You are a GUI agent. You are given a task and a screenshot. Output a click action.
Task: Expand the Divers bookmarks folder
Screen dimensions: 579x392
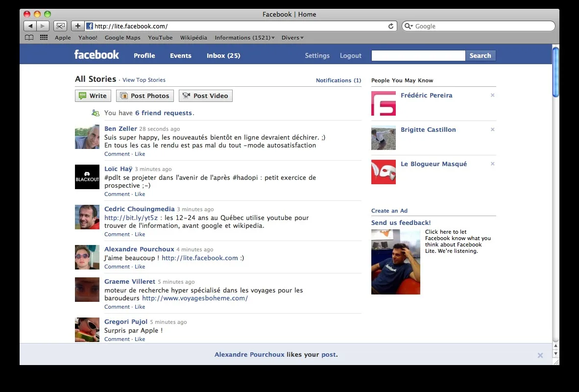click(292, 38)
